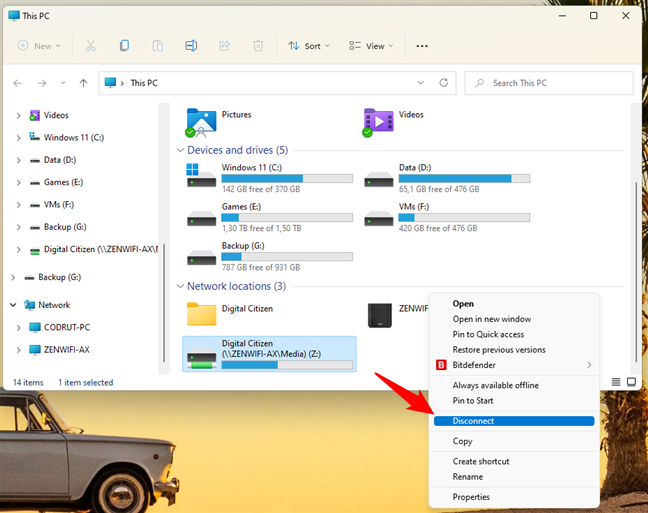Click Disconnect in context menu

click(x=514, y=421)
